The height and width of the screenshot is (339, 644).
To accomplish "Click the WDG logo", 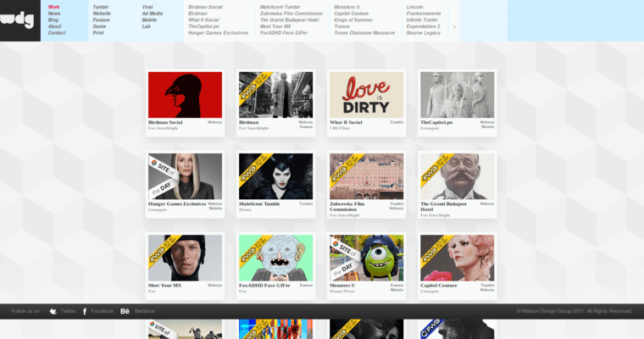I will pos(18,20).
